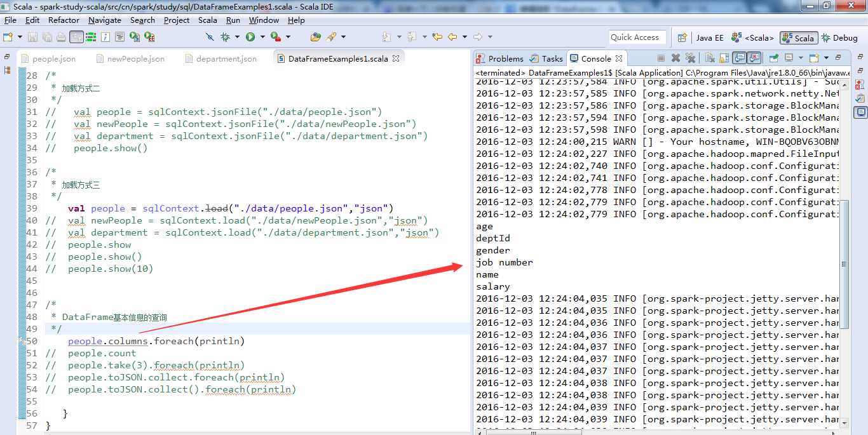Click the Forward navigation arrow icon
This screenshot has width=868, height=435.
point(478,37)
